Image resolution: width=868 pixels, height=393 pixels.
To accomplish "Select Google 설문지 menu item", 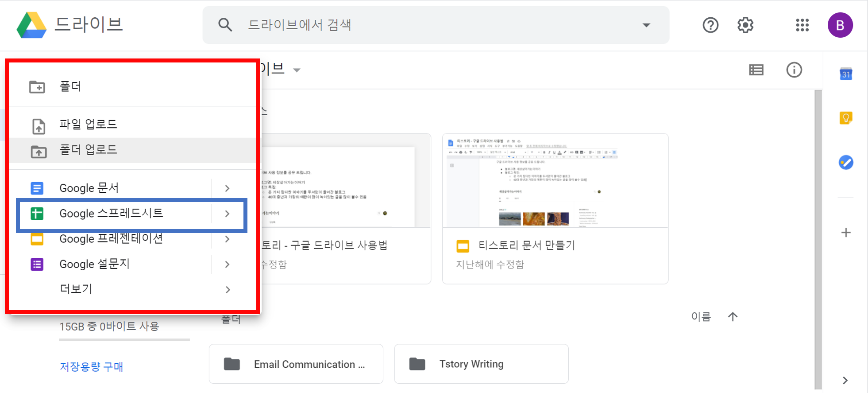I will (133, 265).
